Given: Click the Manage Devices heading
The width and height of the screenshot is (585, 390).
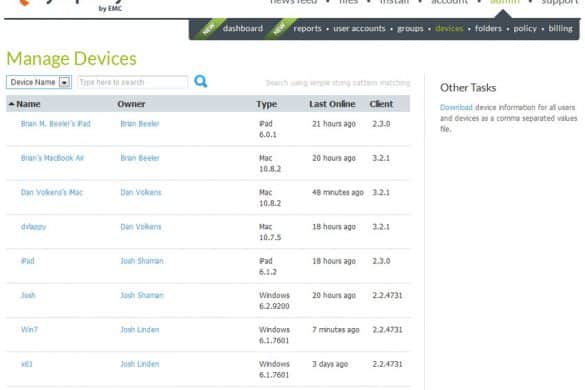Looking at the screenshot, I should click(72, 59).
